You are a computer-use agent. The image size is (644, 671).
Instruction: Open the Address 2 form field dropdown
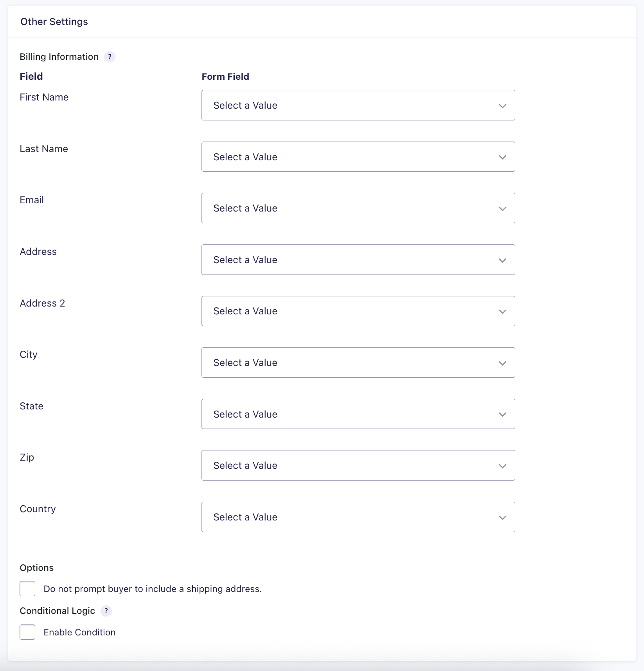pos(358,311)
